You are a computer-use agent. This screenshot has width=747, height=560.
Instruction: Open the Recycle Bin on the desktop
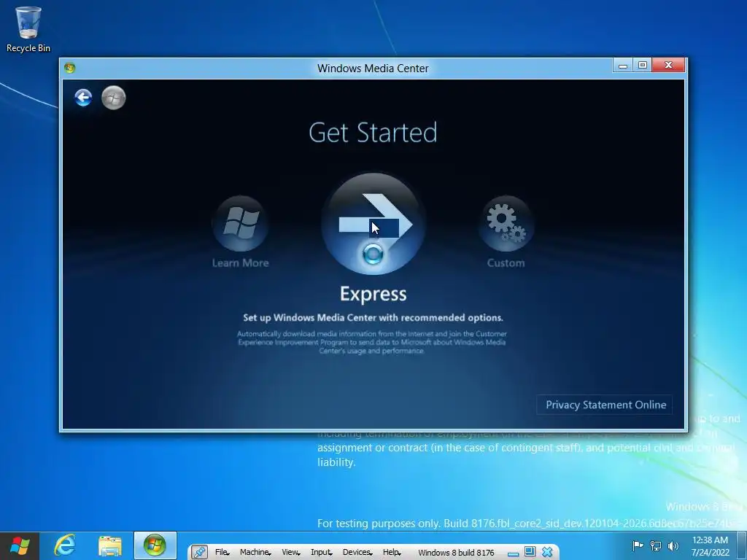tap(28, 29)
